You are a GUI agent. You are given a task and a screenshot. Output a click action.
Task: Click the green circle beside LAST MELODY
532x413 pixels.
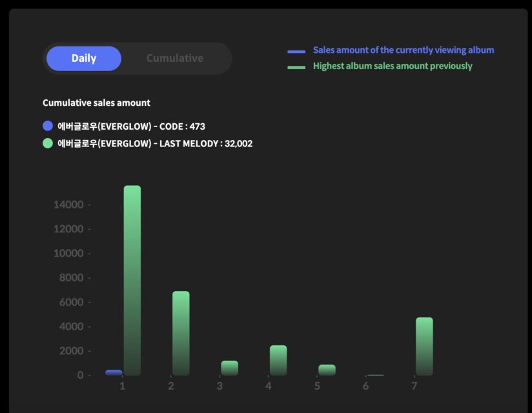click(48, 143)
